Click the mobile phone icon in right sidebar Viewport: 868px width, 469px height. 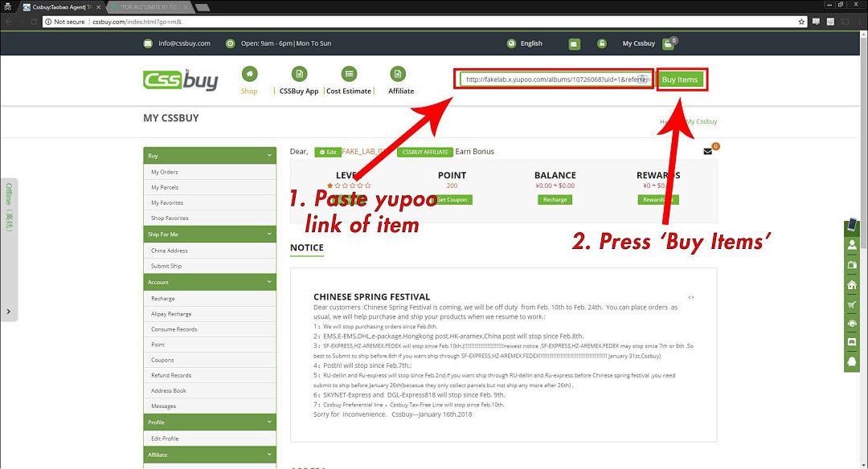tap(852, 225)
